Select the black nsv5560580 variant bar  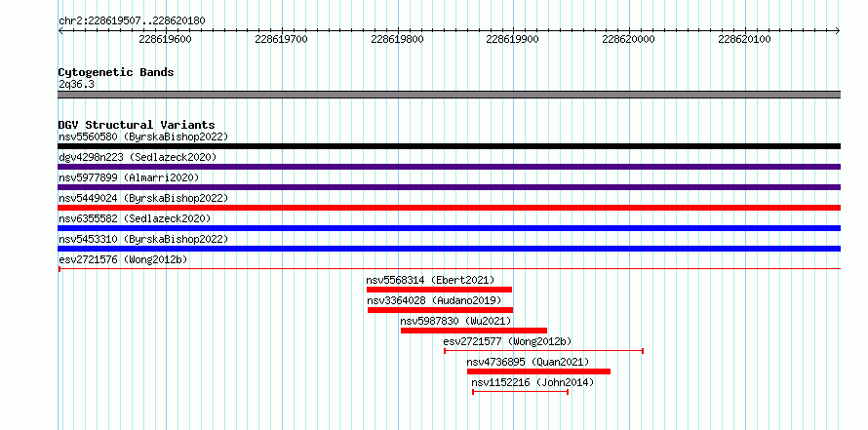coord(449,146)
